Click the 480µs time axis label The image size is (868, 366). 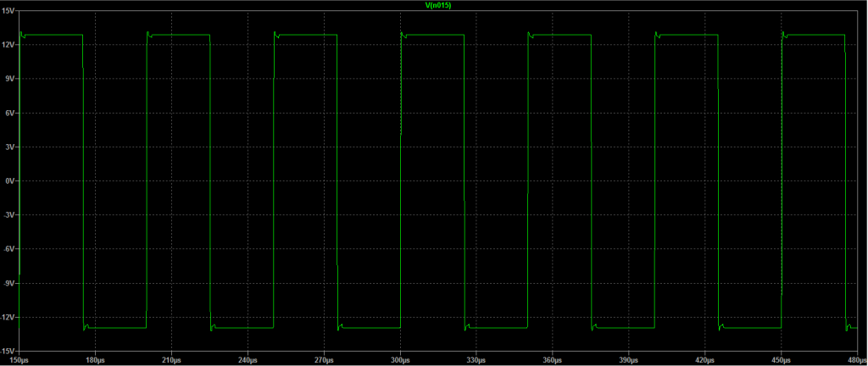[849, 359]
